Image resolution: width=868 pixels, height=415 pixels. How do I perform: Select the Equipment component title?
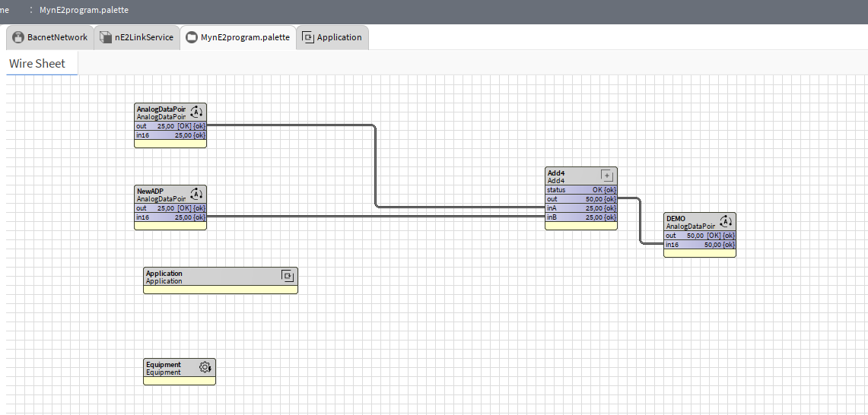[x=164, y=365]
